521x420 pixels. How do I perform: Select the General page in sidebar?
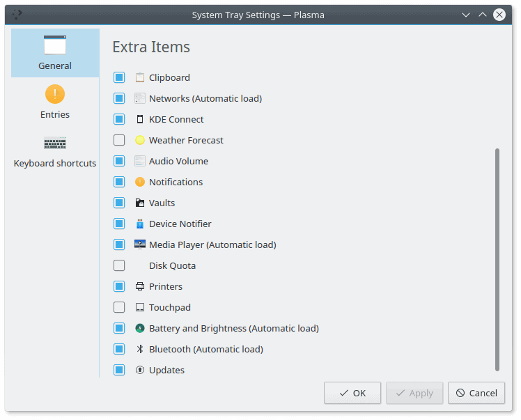click(x=55, y=53)
